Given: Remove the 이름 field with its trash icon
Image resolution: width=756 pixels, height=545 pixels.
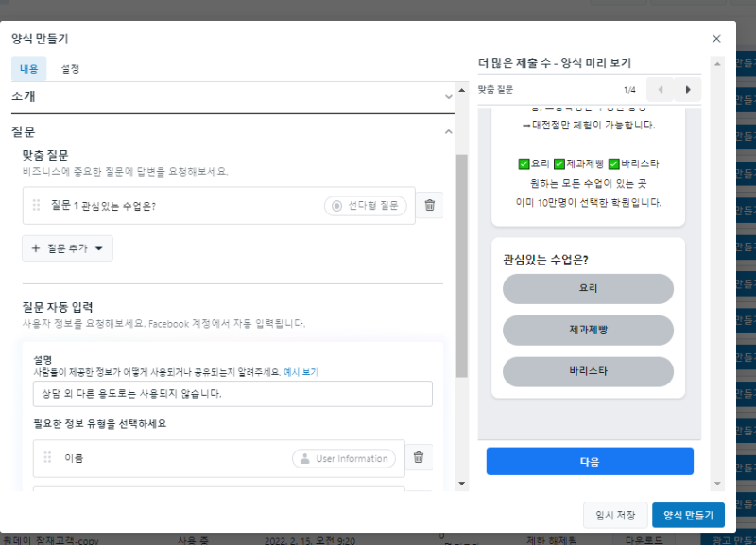Looking at the screenshot, I should click(x=417, y=458).
